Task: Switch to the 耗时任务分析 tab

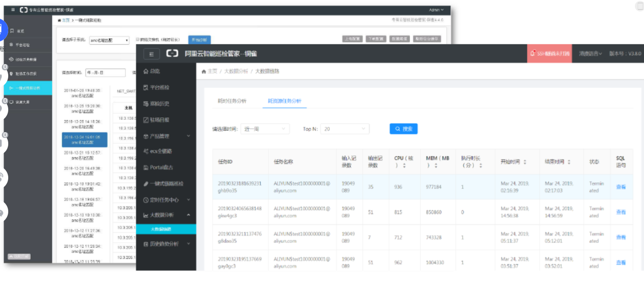Action: (232, 101)
